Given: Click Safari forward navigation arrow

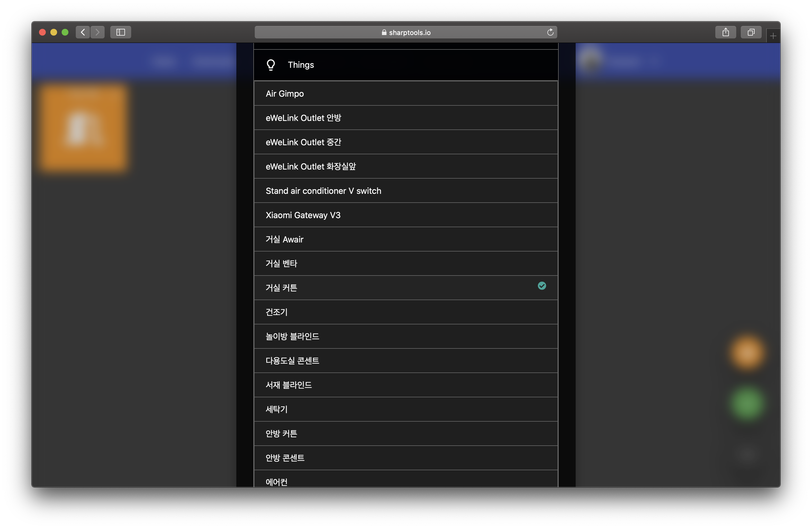Looking at the screenshot, I should [98, 32].
